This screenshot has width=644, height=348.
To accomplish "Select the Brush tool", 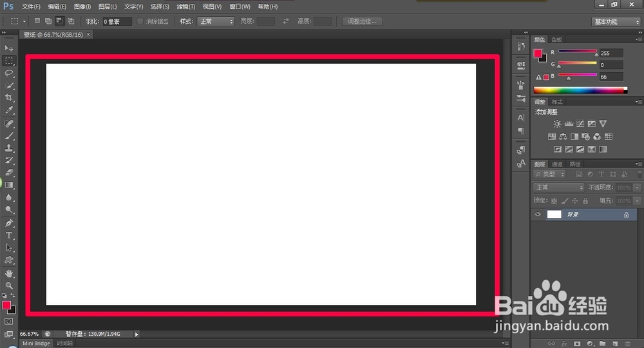I will point(8,135).
